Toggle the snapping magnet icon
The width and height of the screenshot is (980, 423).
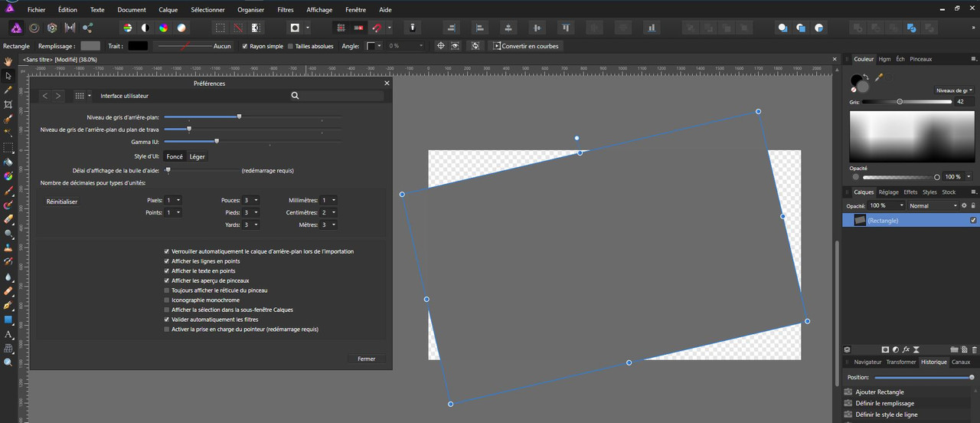377,28
